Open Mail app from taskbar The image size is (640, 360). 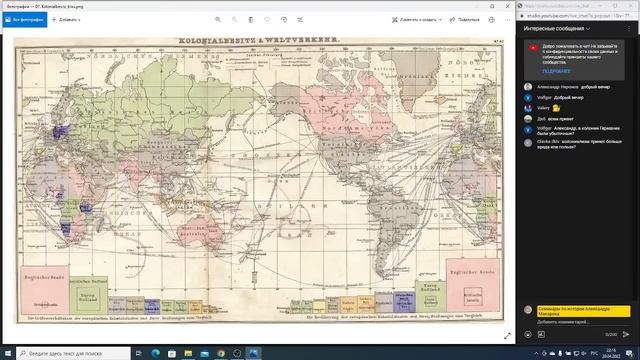click(204, 353)
